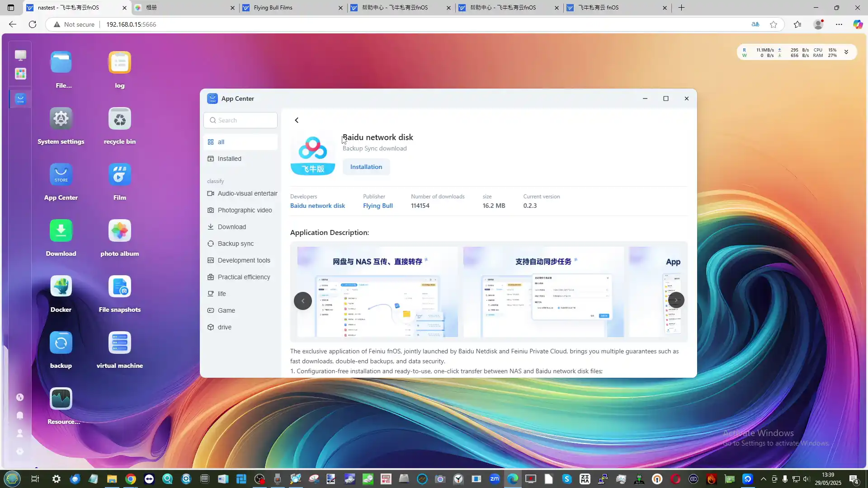Open the browser settings and more menu
Screen dimensions: 868x488
pyautogui.click(x=839, y=24)
